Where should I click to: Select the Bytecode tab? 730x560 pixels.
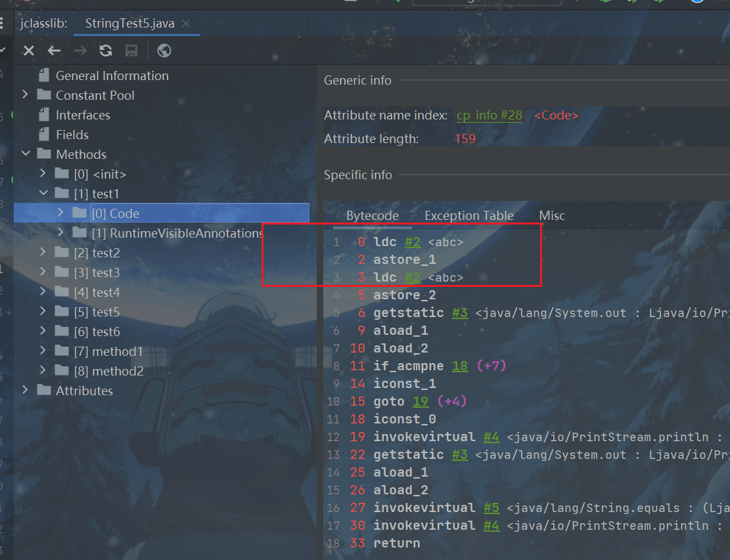[x=372, y=215]
